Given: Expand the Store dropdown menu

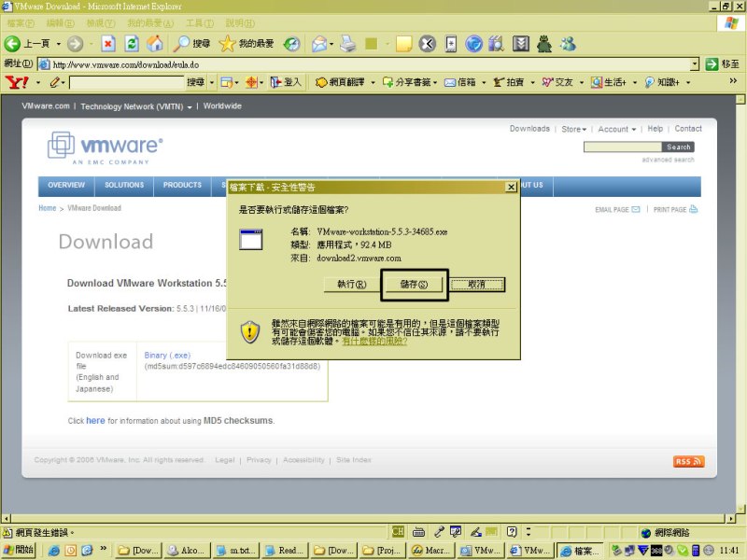Looking at the screenshot, I should point(573,129).
